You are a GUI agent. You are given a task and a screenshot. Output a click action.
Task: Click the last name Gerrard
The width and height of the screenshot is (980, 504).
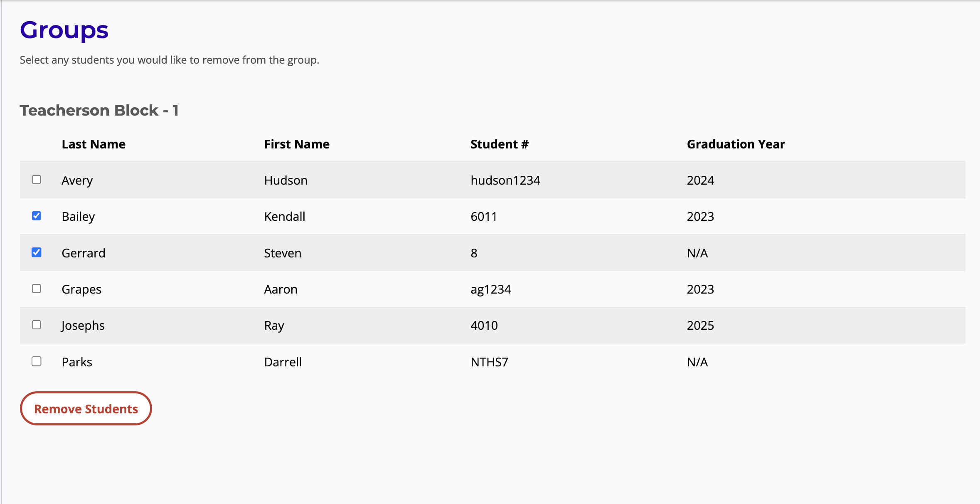[84, 253]
